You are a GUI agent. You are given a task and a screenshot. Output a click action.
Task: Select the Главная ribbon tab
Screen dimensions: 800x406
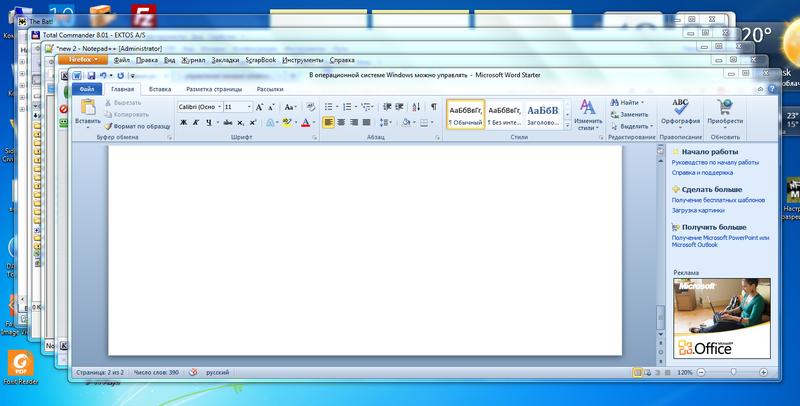[122, 89]
